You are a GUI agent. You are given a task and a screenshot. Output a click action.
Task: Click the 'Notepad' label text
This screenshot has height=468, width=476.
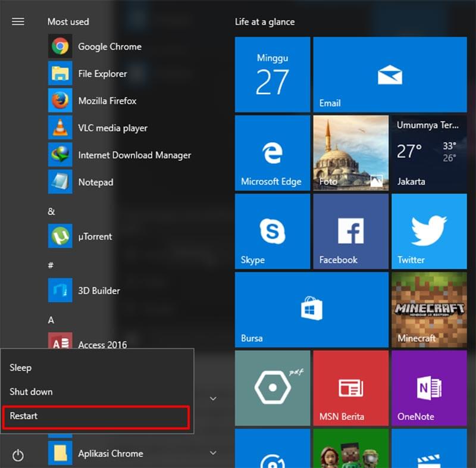pos(96,182)
